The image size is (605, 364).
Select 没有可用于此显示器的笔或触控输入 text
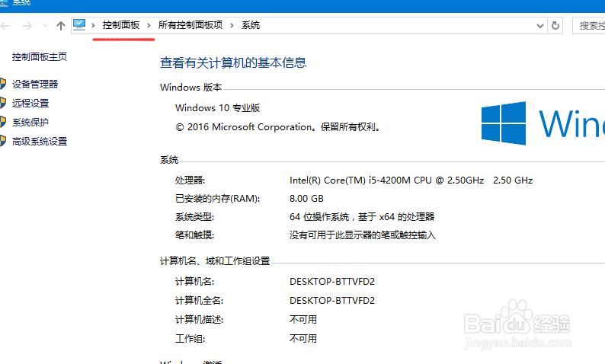coord(362,235)
